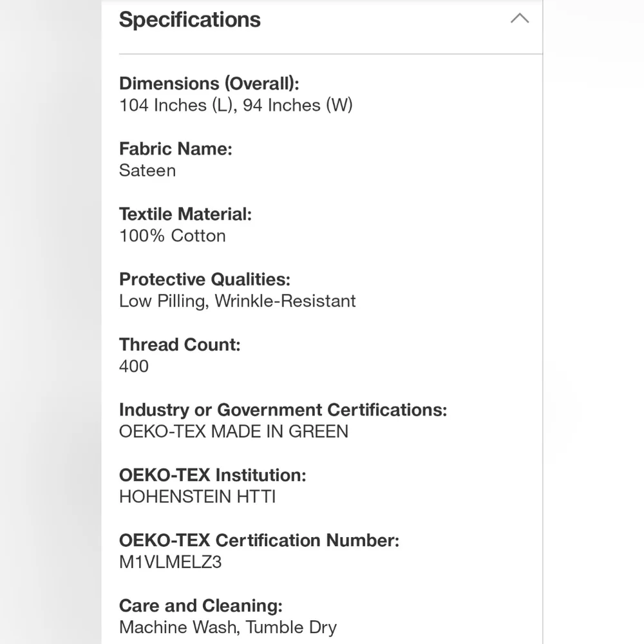The height and width of the screenshot is (644, 644).
Task: Select OEKO-TEX MADE IN GREEN text
Action: coord(234,431)
